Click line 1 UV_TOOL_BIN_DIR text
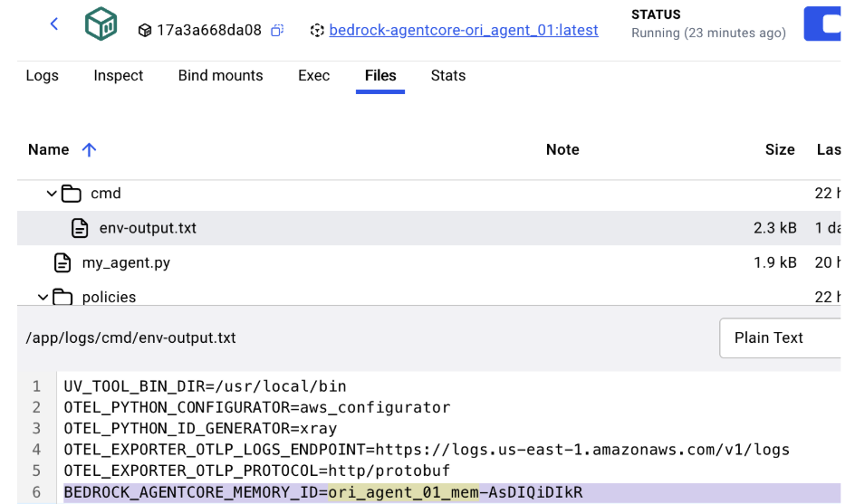The height and width of the screenshot is (504, 855). (x=205, y=386)
